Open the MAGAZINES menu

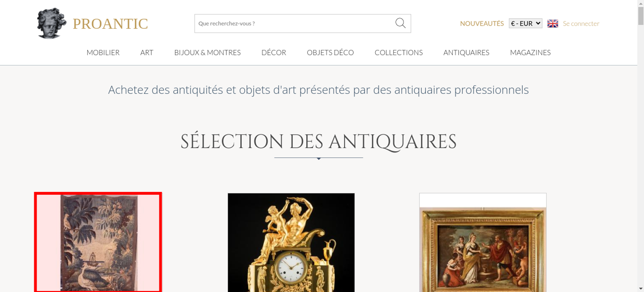[x=530, y=52]
